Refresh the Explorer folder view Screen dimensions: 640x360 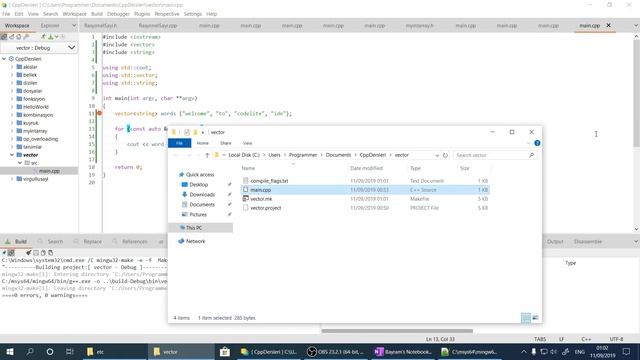pyautogui.click(x=445, y=155)
